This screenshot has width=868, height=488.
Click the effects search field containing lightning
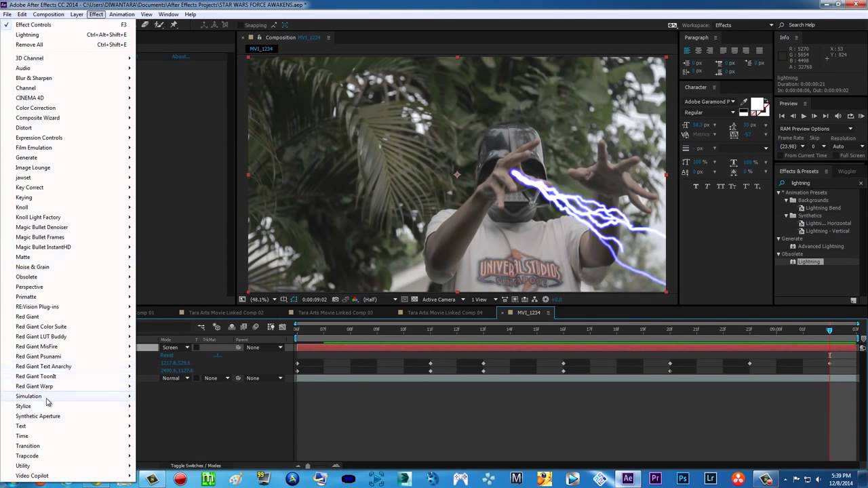pyautogui.click(x=821, y=183)
